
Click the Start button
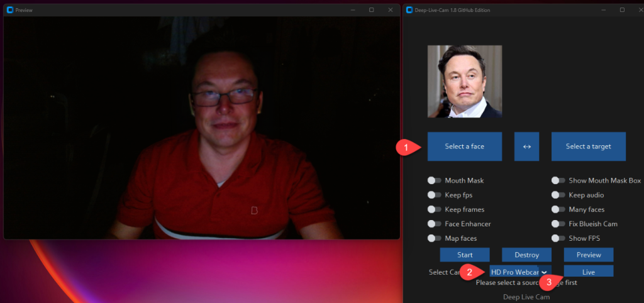pos(465,255)
